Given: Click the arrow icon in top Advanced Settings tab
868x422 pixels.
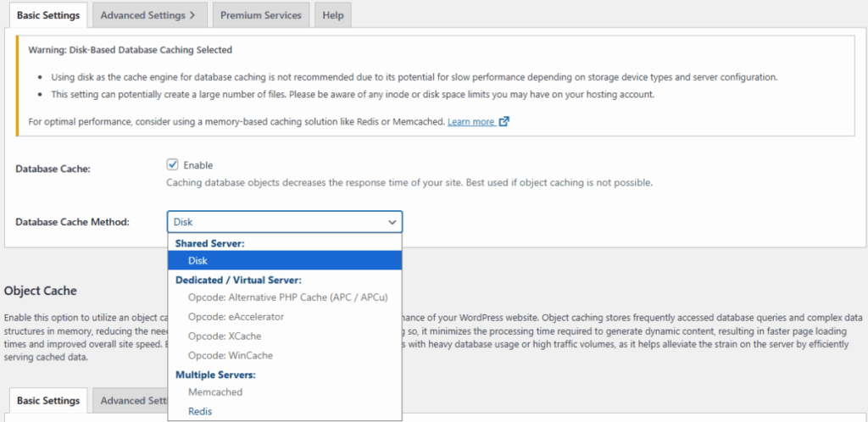Looking at the screenshot, I should coord(192,15).
